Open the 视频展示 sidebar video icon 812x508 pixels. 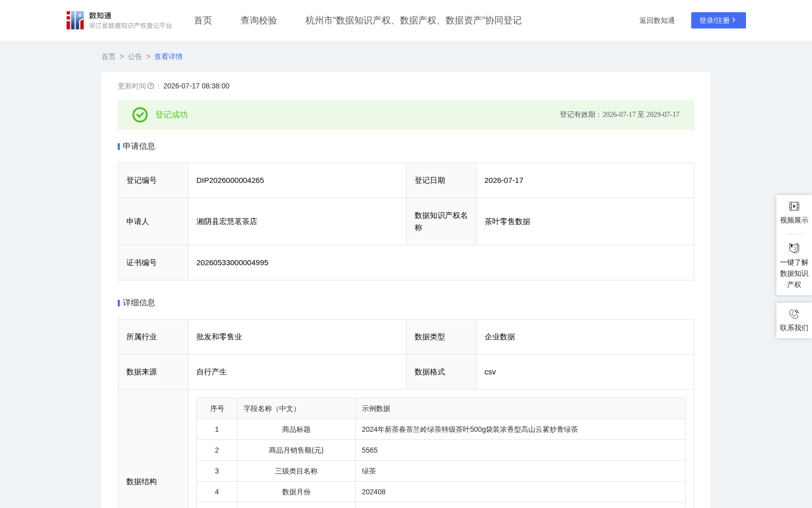794,206
